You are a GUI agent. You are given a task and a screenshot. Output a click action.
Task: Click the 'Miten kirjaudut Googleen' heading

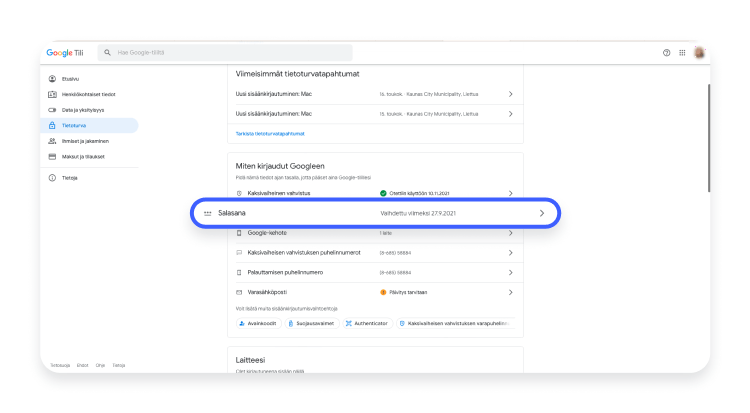(280, 166)
